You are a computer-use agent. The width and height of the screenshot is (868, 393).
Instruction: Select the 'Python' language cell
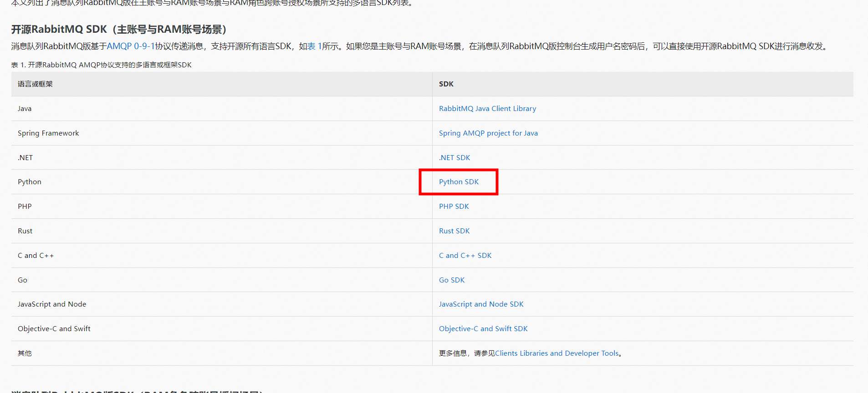coord(222,182)
